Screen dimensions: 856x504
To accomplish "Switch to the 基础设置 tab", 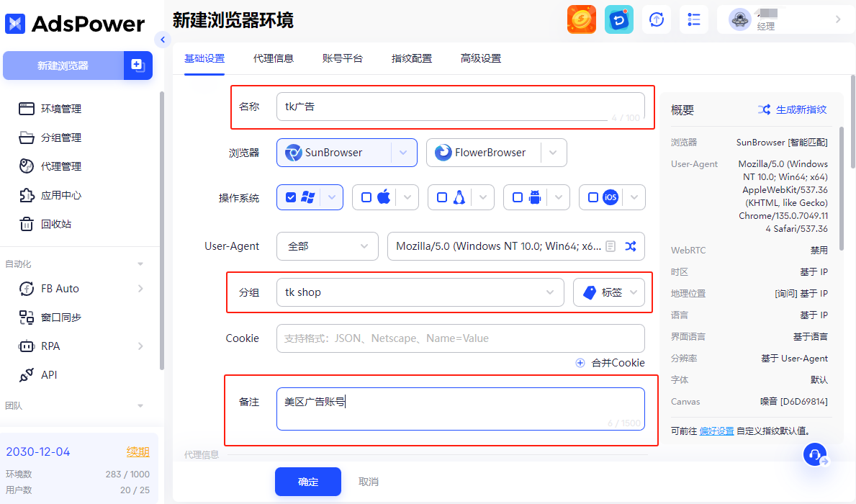I will [x=204, y=58].
